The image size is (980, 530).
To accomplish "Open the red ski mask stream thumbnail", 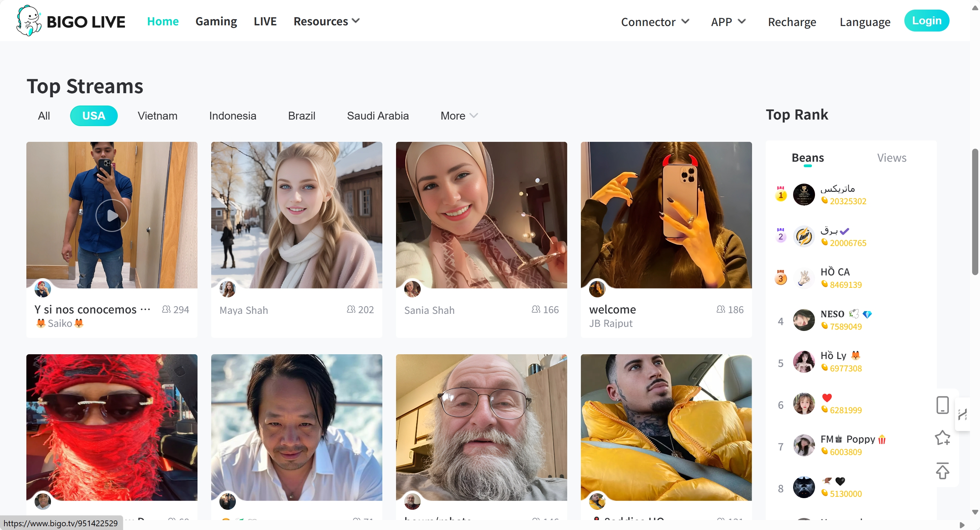I will click(x=112, y=427).
